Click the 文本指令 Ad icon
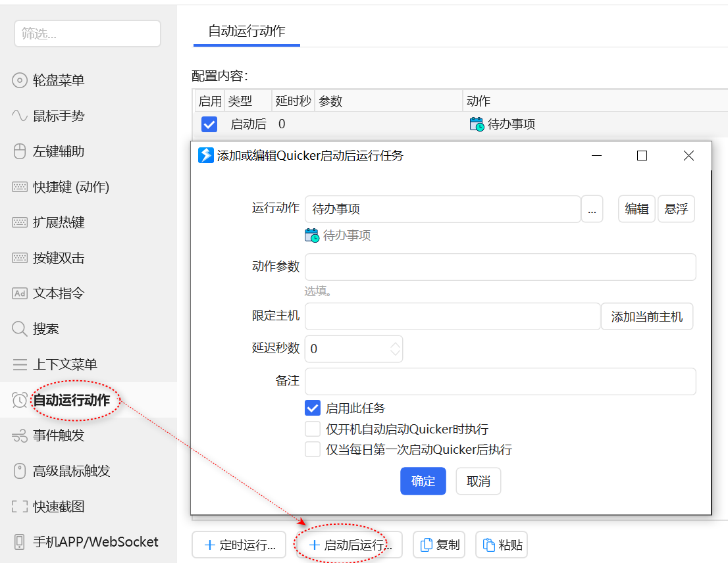Image resolution: width=728 pixels, height=563 pixels. (x=20, y=293)
